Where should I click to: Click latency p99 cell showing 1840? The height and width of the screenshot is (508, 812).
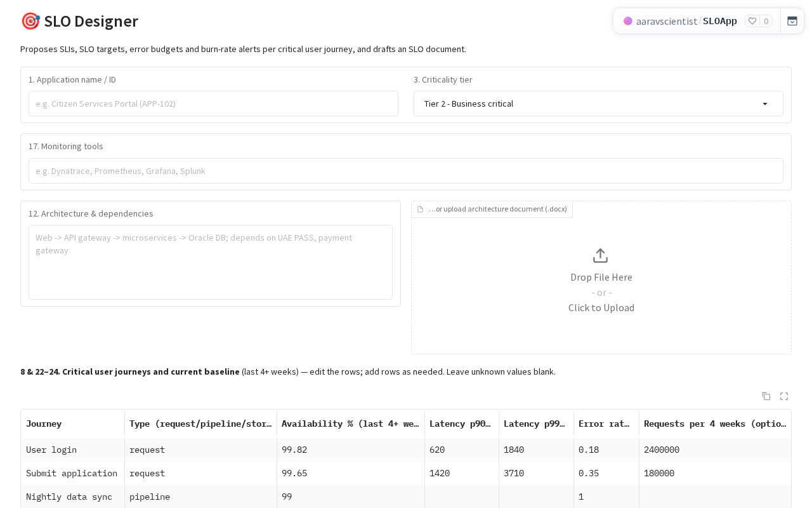[536, 450]
